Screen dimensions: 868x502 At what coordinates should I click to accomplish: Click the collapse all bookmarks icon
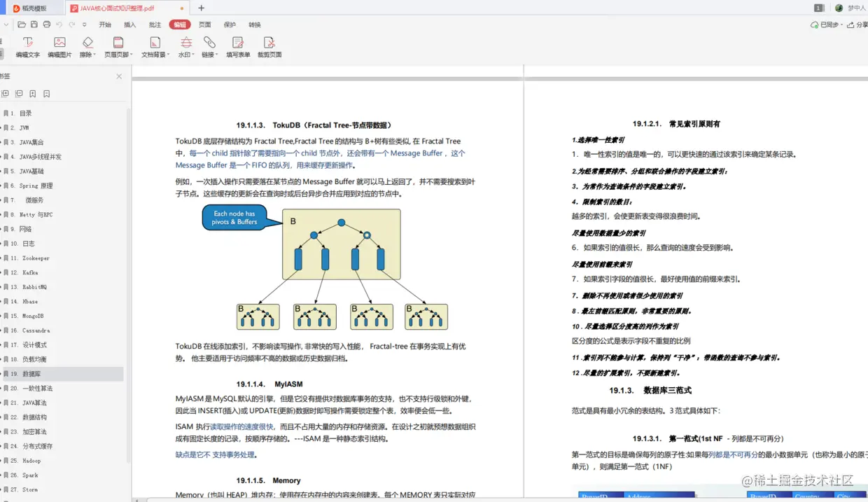19,93
